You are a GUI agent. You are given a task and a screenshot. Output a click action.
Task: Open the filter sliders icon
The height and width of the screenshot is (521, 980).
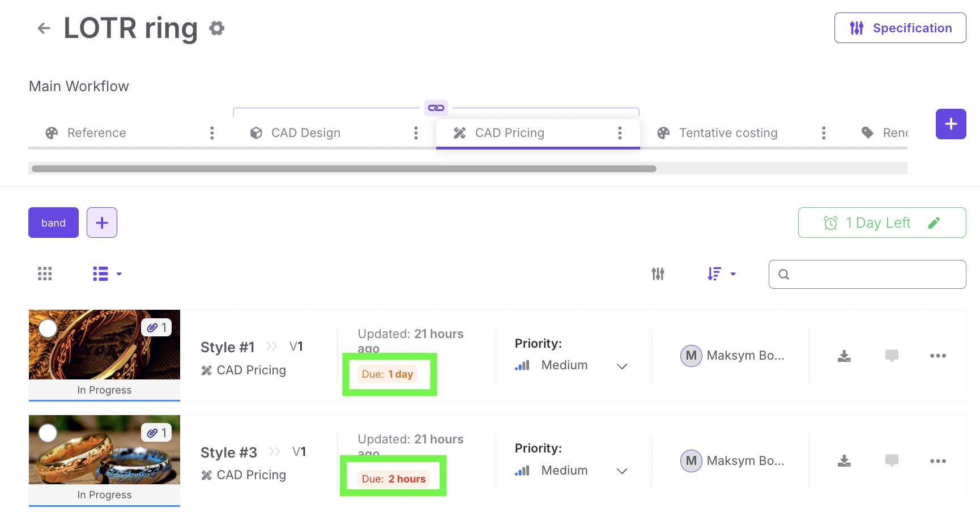658,274
